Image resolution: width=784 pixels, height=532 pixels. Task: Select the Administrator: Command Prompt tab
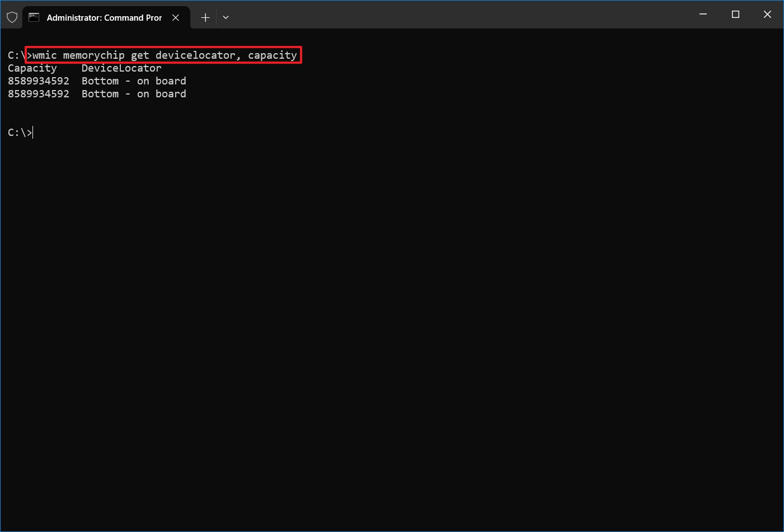(x=106, y=17)
